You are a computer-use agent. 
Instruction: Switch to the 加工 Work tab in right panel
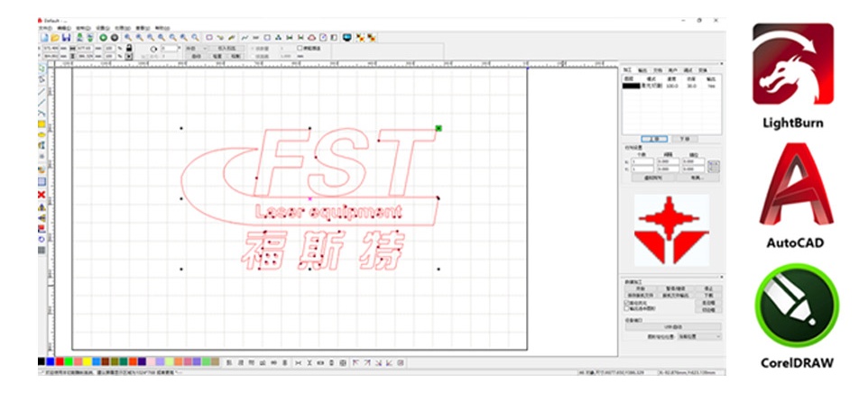point(628,70)
